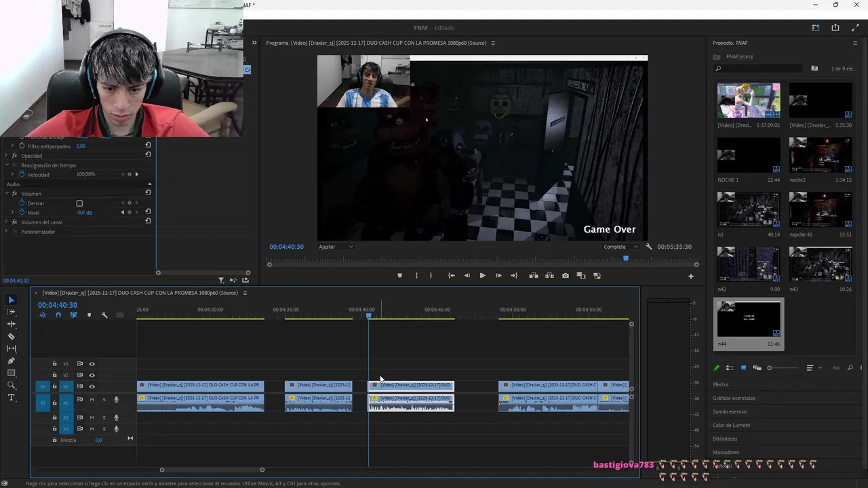The height and width of the screenshot is (488, 868).
Task: Select the Razor tool
Action: (11, 336)
